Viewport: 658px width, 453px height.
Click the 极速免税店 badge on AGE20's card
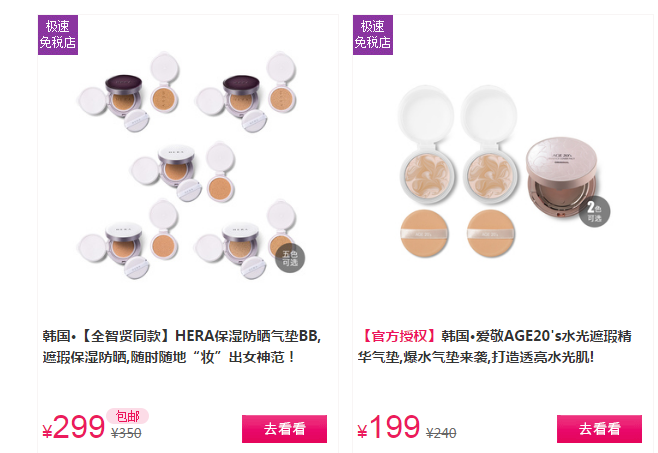tap(373, 35)
